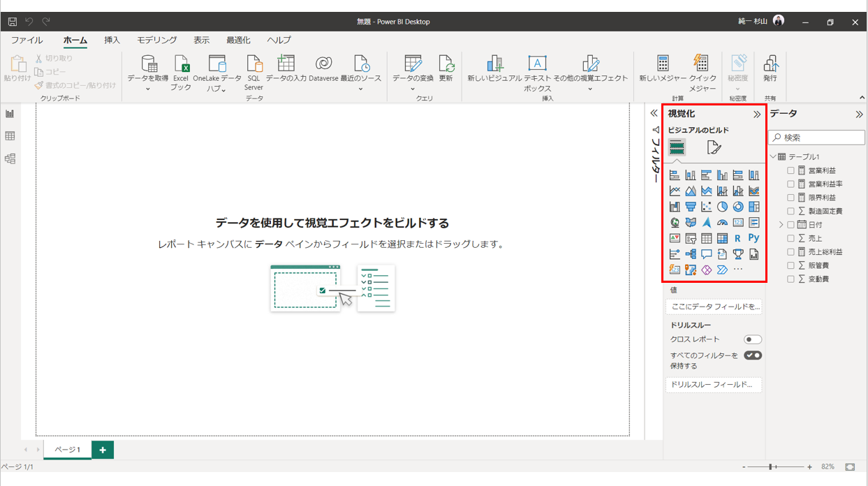The width and height of the screenshot is (868, 486).
Task: Select the pie chart visual
Action: (723, 207)
